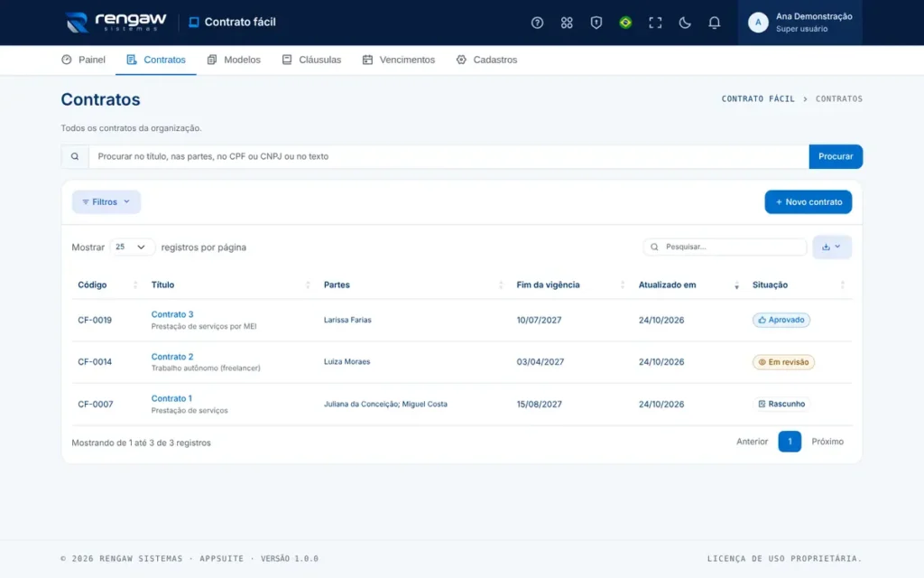
Task: Open the Cláusulas tab
Action: (x=311, y=60)
